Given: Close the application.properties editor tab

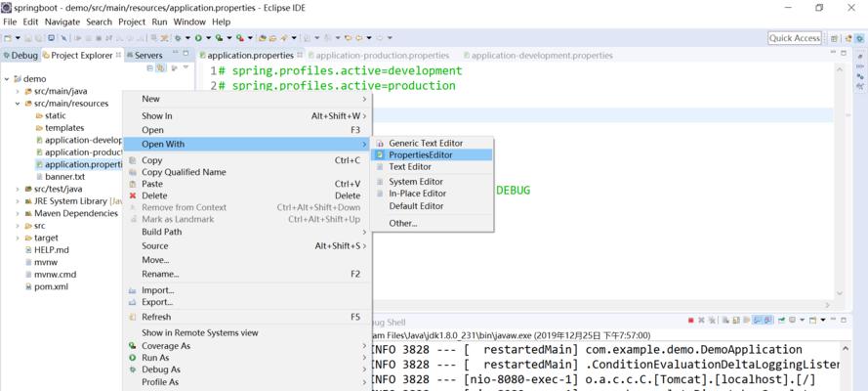Looking at the screenshot, I should pyautogui.click(x=300, y=55).
